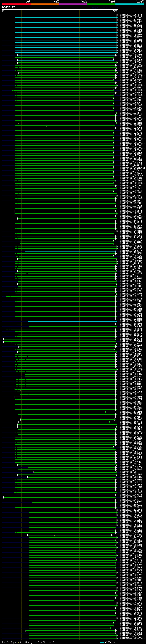Click the UniRef100_A9NWU7 label
The image size is (146, 644).
coord(131,35)
